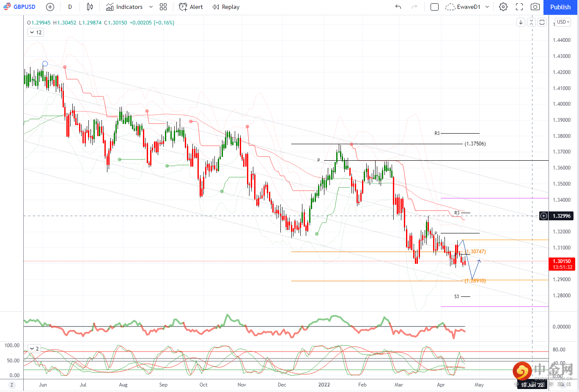Expand the arrow next to Indicators
The image size is (579, 392).
151,7
